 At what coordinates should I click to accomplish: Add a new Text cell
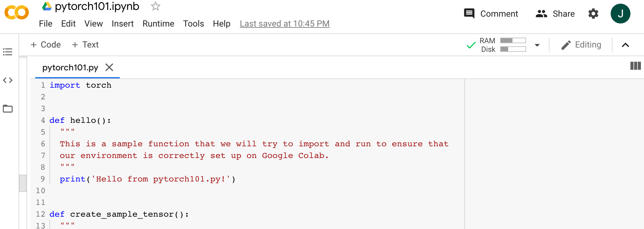(x=85, y=45)
